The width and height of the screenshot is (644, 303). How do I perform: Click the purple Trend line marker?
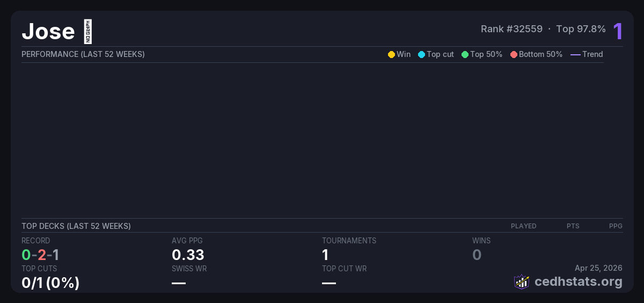tap(575, 55)
